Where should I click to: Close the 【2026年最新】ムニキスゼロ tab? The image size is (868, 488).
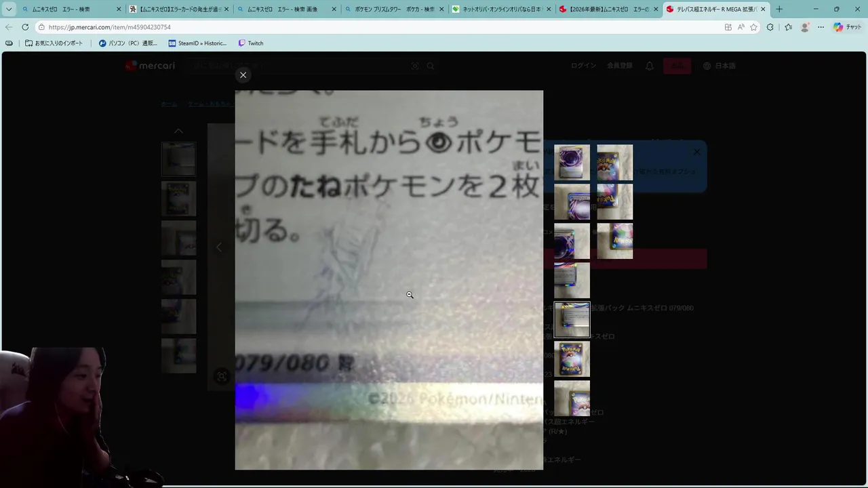(655, 9)
